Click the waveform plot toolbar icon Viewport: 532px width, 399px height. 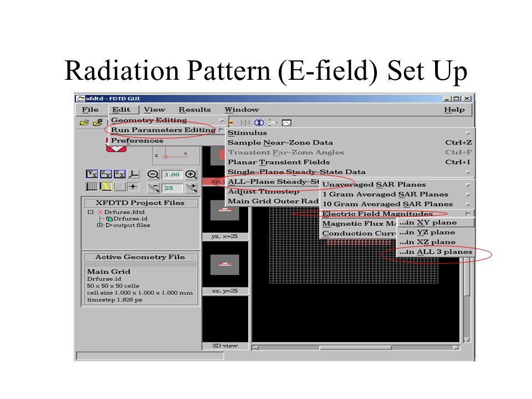point(287,122)
